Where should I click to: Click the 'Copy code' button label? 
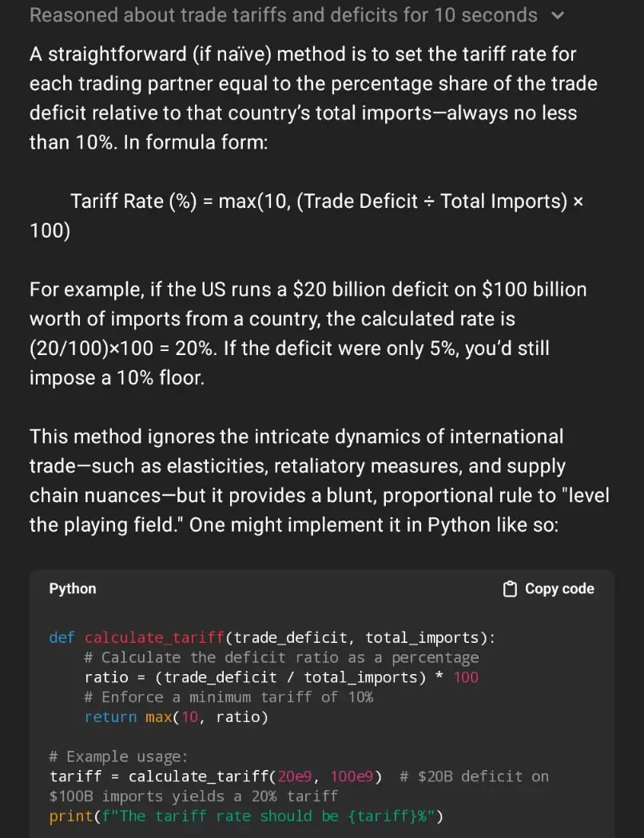(x=559, y=589)
